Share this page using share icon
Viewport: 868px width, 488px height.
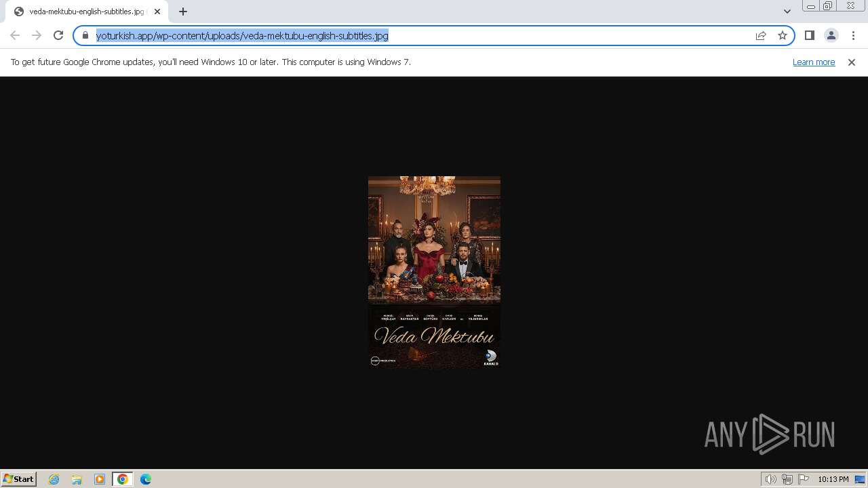(x=761, y=35)
